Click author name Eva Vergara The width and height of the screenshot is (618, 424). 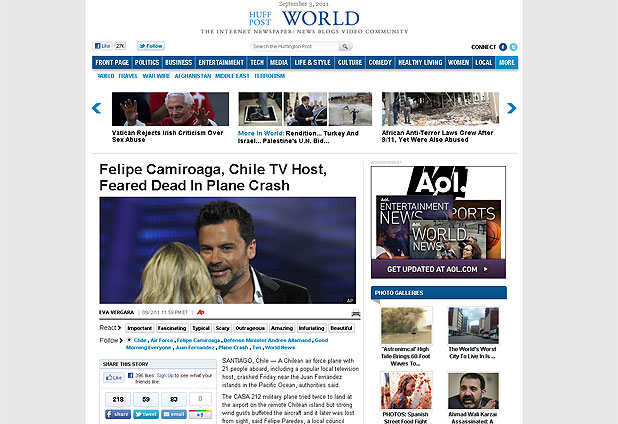click(x=116, y=312)
